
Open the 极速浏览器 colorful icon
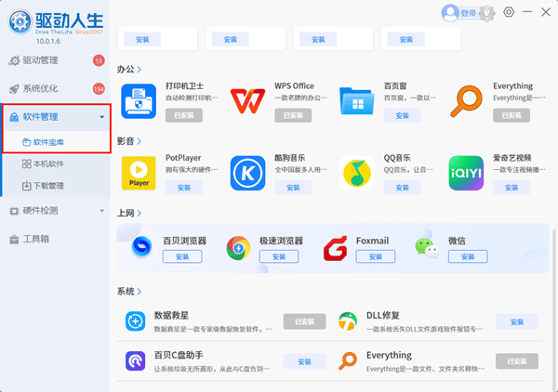[238, 248]
